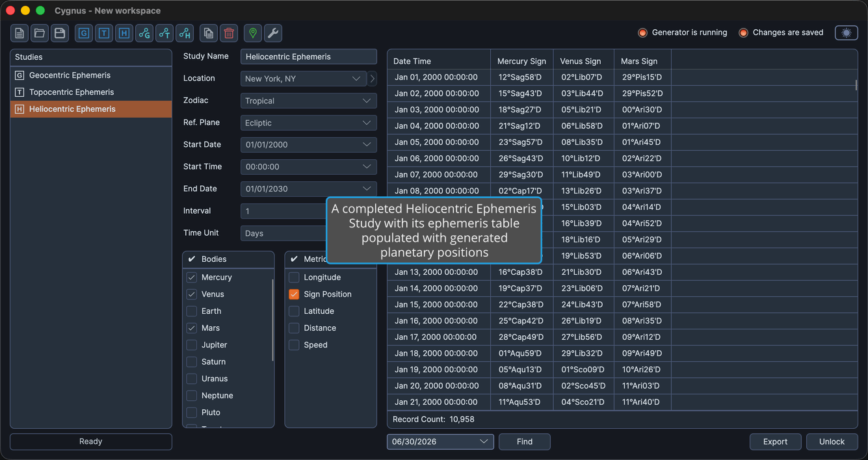Click the Bodies list scrollbar
This screenshot has height=460, width=868.
pos(272,320)
